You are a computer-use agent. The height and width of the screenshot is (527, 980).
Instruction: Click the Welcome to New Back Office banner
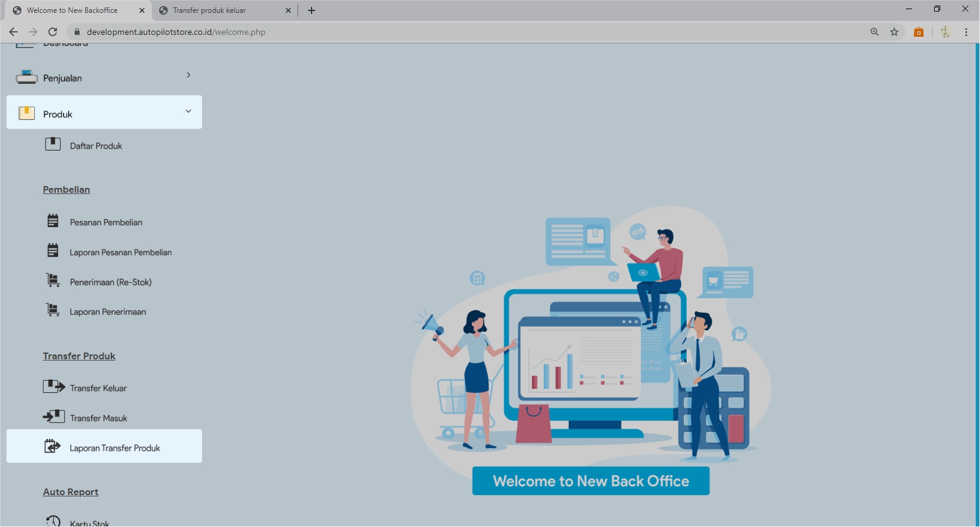pos(591,481)
